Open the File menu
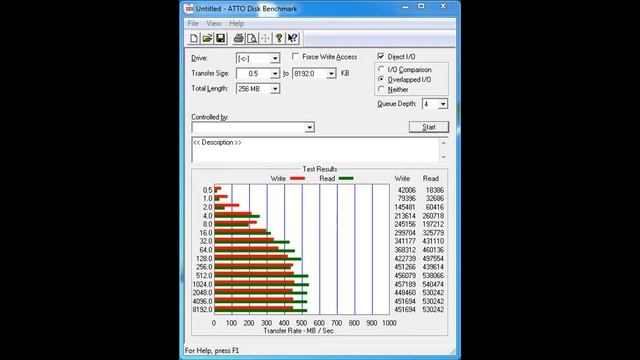 click(x=193, y=23)
